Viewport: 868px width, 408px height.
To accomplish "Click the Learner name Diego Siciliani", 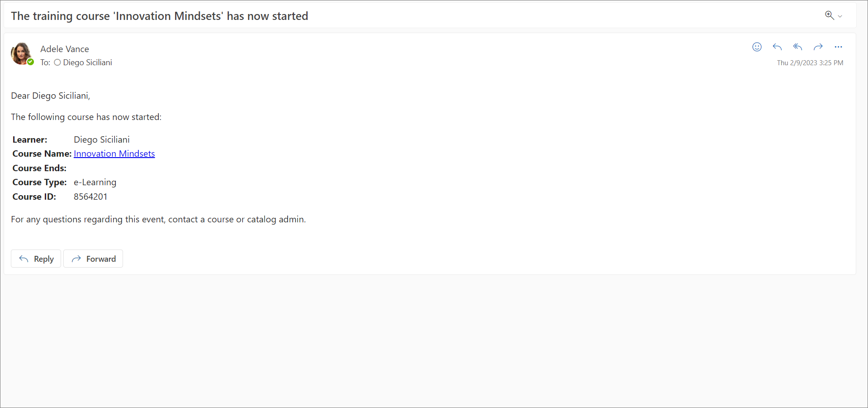I will click(x=102, y=139).
